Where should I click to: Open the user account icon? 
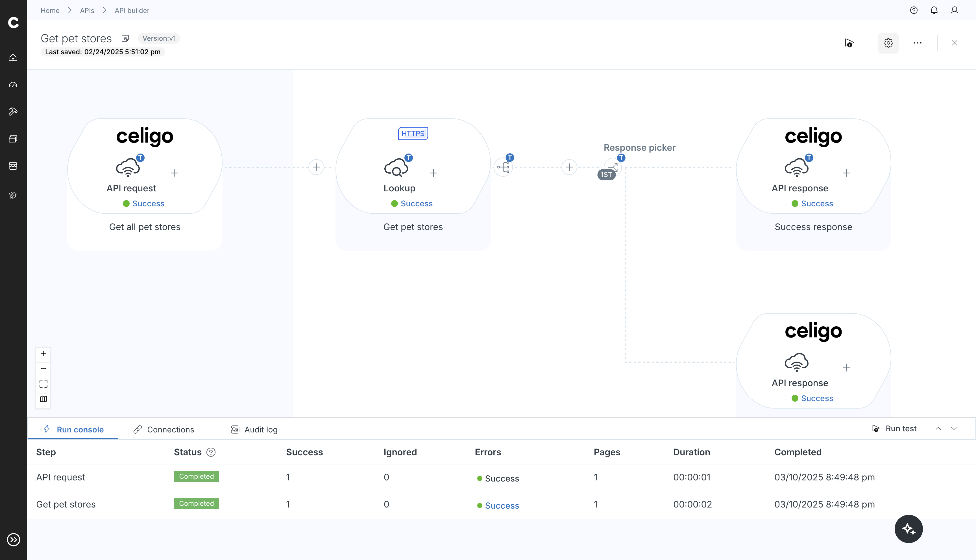pyautogui.click(x=955, y=10)
